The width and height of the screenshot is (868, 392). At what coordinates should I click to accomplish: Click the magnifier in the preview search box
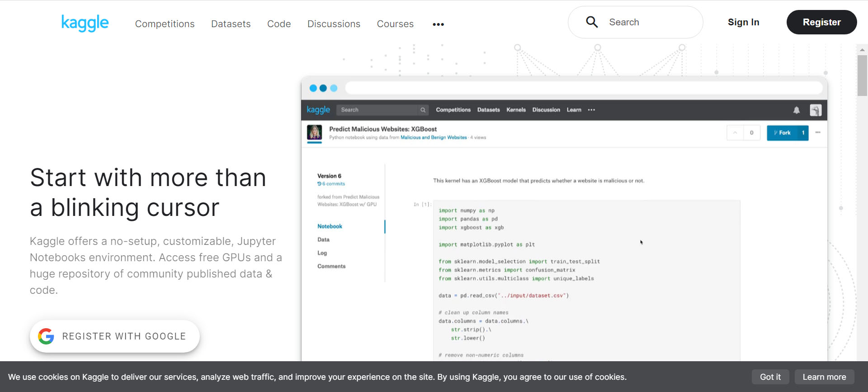click(x=423, y=110)
